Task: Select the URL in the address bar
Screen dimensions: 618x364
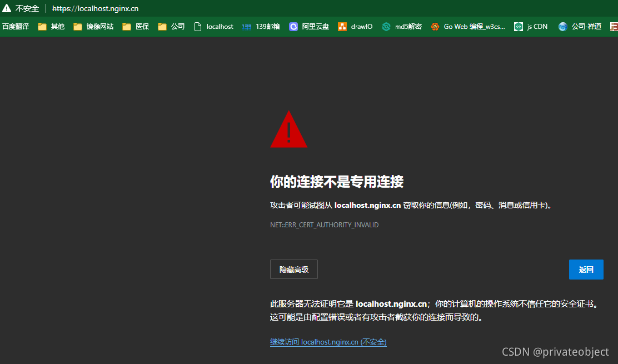Action: click(94, 8)
